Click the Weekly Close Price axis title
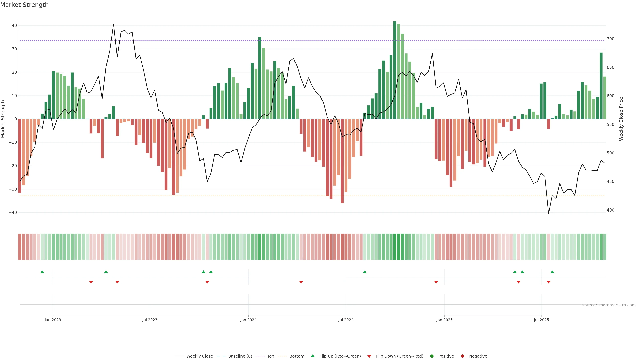The height and width of the screenshot is (362, 644). 621,119
